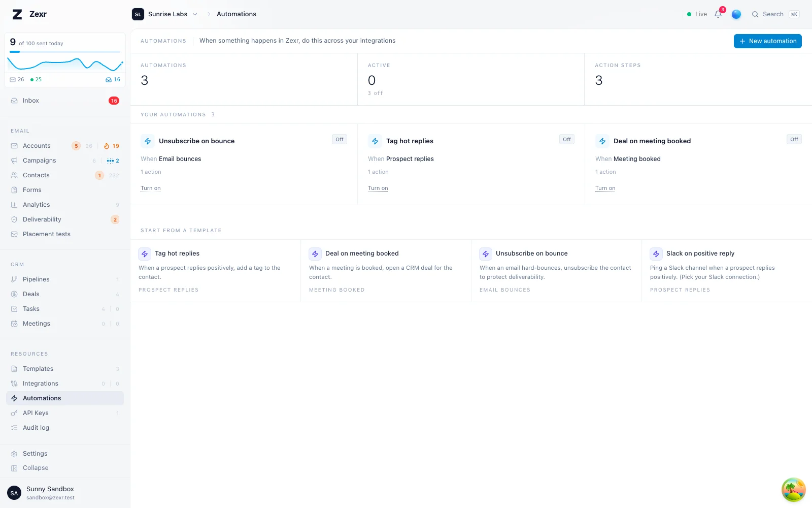Open Audit log in the sidebar
812x508 pixels.
coord(65,428)
